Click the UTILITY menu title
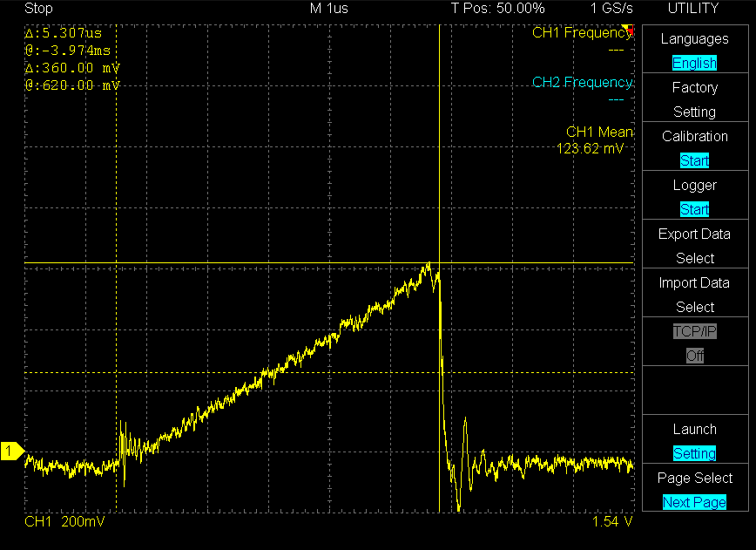Image resolution: width=756 pixels, height=550 pixels. (693, 8)
